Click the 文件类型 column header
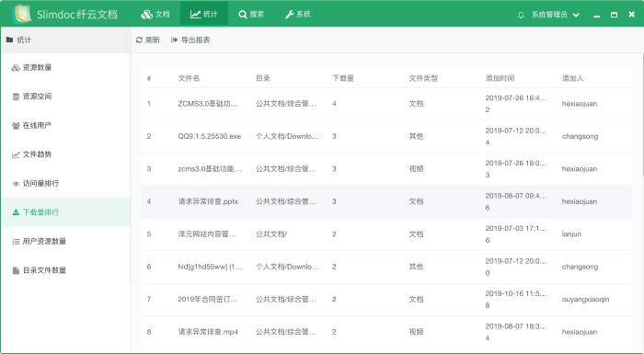The width and height of the screenshot is (644, 354). tap(423, 78)
